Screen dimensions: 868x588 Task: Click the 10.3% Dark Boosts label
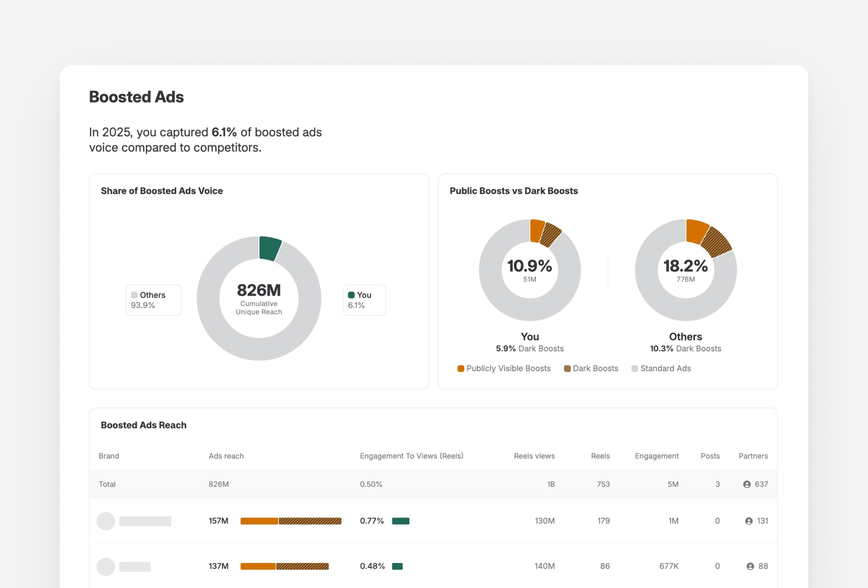(x=686, y=349)
